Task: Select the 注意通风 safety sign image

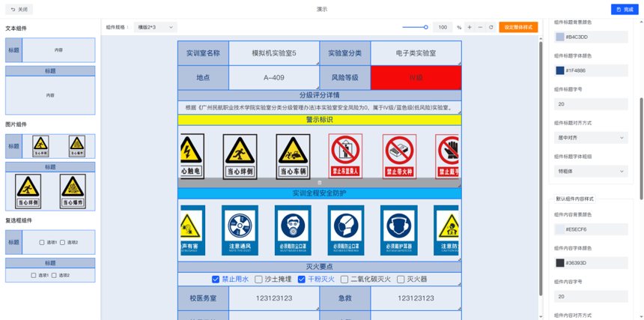Action: coord(240,230)
